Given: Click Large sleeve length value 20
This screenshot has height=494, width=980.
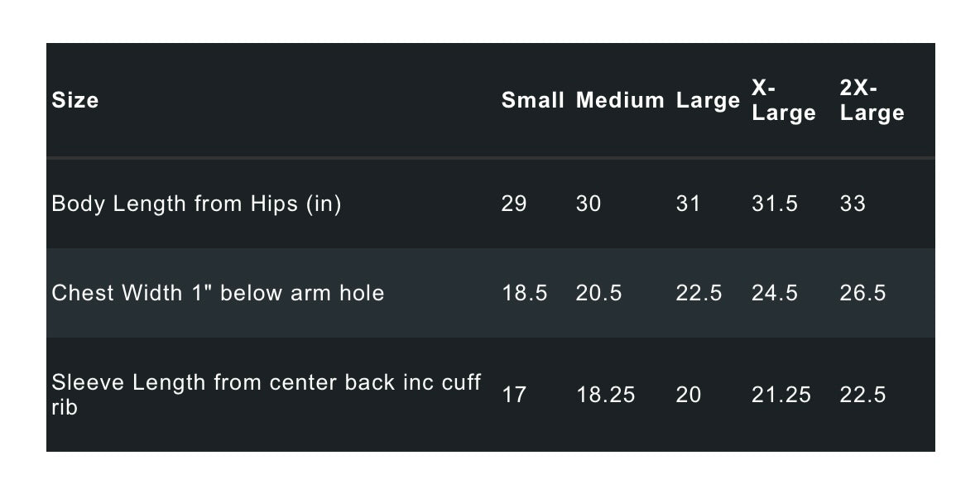Looking at the screenshot, I should click(688, 395).
